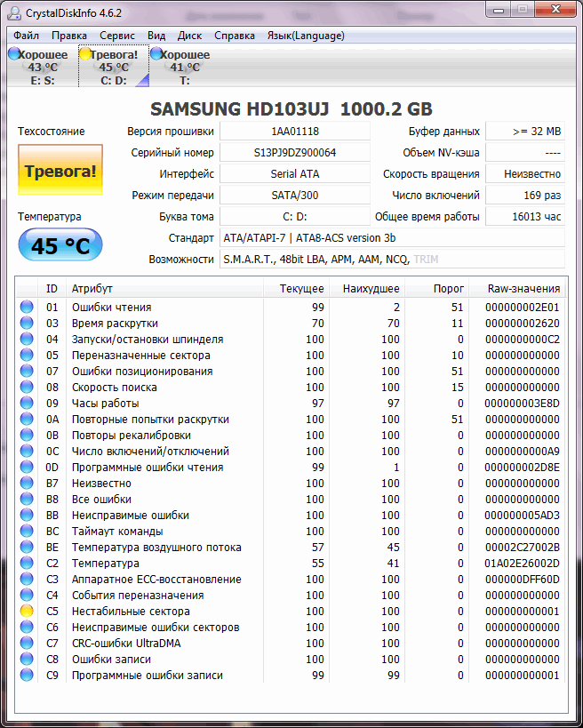Image resolution: width=583 pixels, height=728 pixels.
Task: Click status icon for C2 Температура
Action: click(x=27, y=564)
